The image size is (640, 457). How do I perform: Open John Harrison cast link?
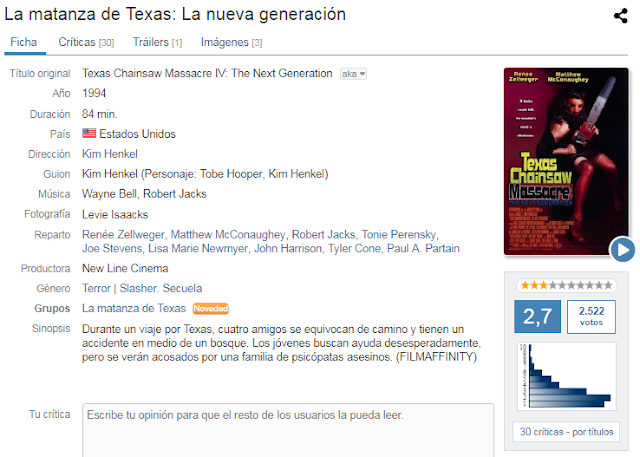(288, 248)
